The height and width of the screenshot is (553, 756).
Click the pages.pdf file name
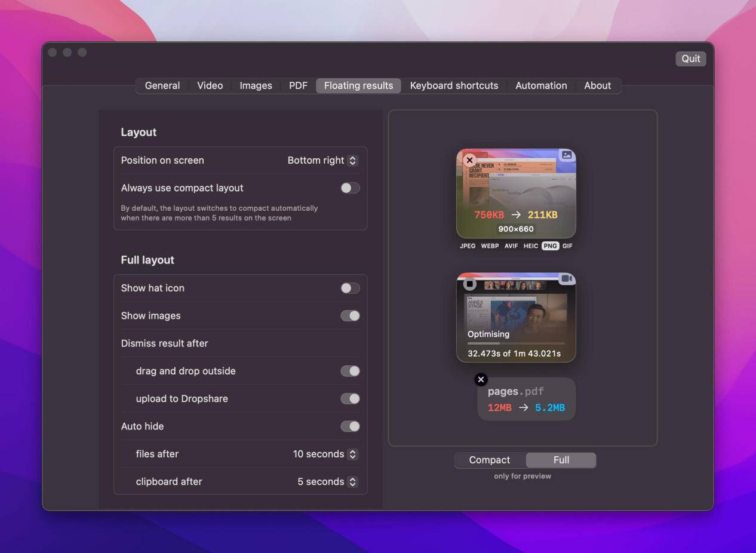tap(515, 392)
